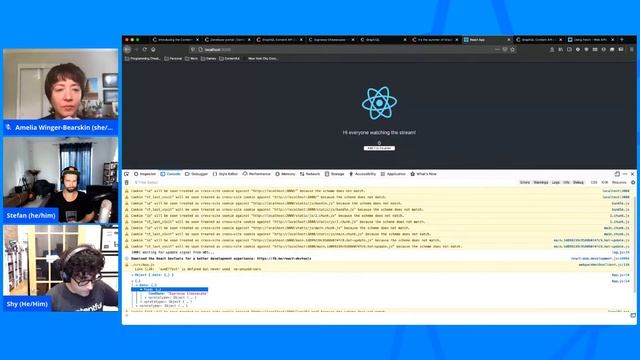Viewport: 640px width, 360px height.
Task: Open the What's New tab
Action: [x=423, y=174]
